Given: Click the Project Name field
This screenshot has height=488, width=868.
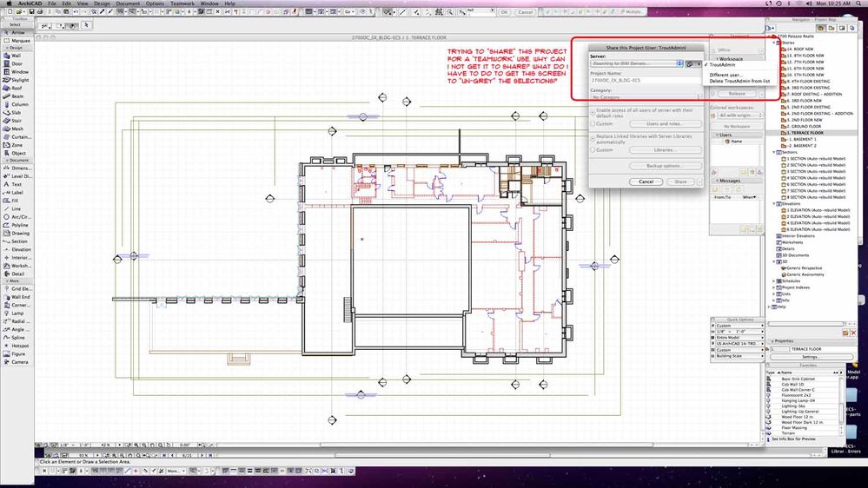Looking at the screenshot, I should coord(646,80).
